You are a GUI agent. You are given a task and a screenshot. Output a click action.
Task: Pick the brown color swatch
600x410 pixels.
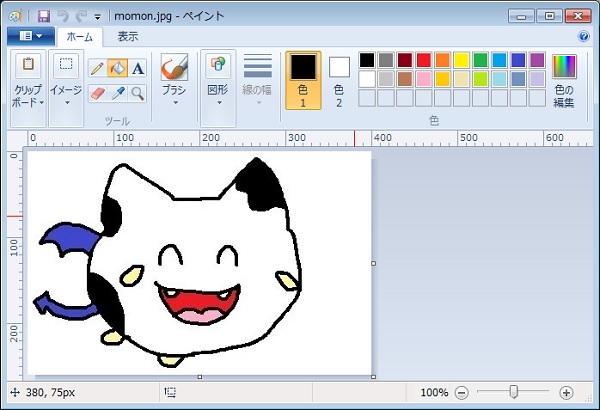coord(405,79)
